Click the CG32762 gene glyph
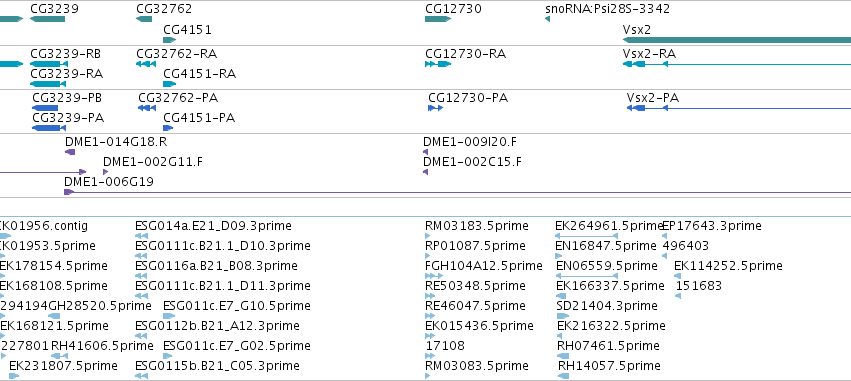 [x=144, y=19]
